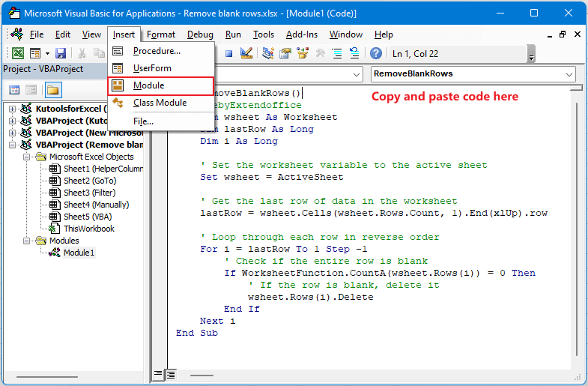
Task: Click the View Object icon in the Project pane
Action: point(31,90)
